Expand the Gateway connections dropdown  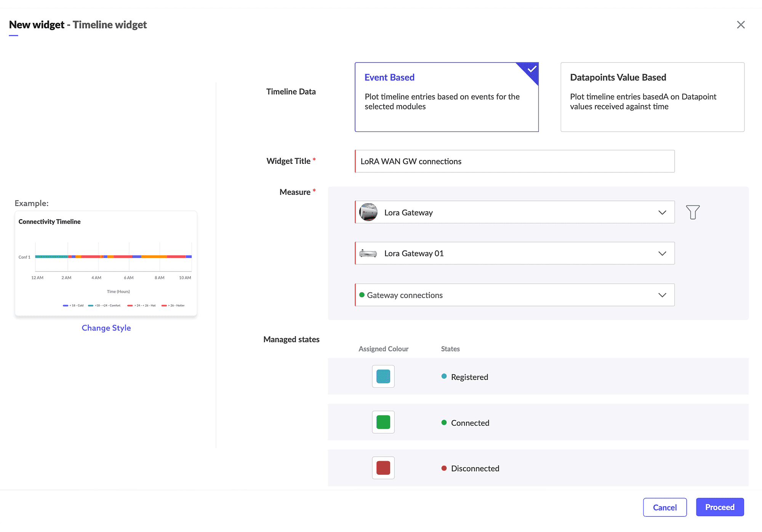click(662, 295)
